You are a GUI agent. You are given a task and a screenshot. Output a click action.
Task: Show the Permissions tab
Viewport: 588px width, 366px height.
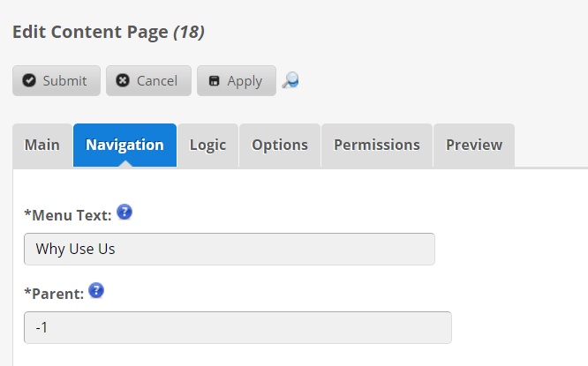(x=377, y=145)
